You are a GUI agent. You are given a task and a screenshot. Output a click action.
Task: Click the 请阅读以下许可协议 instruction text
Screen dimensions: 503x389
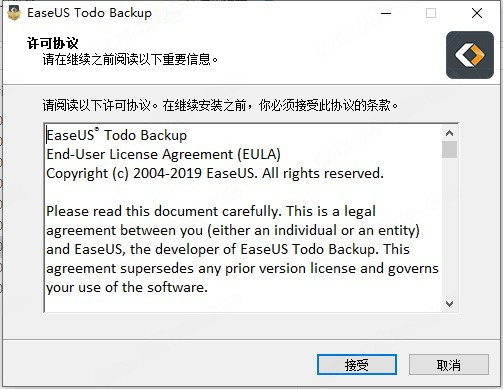tap(220, 105)
